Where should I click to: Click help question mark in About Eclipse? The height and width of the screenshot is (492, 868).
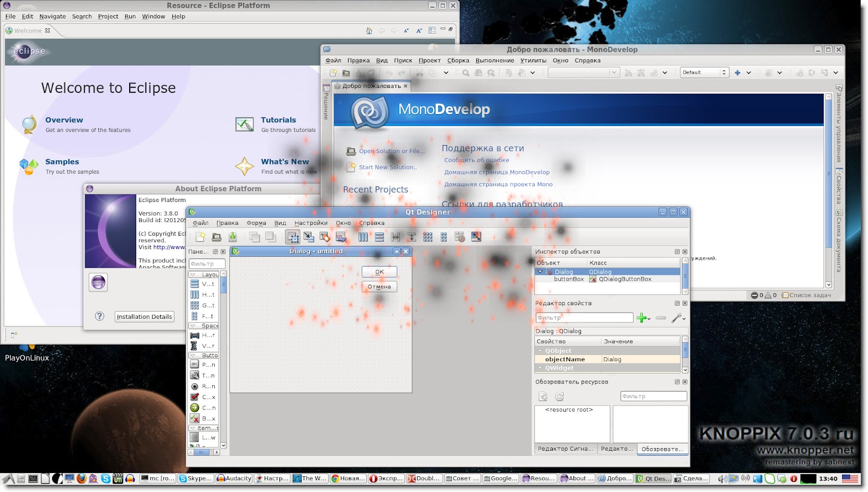coord(99,316)
